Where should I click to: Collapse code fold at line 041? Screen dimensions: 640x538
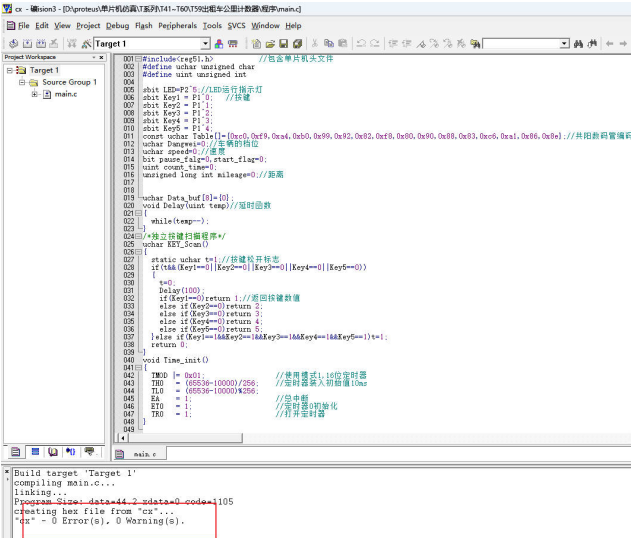(x=138, y=367)
